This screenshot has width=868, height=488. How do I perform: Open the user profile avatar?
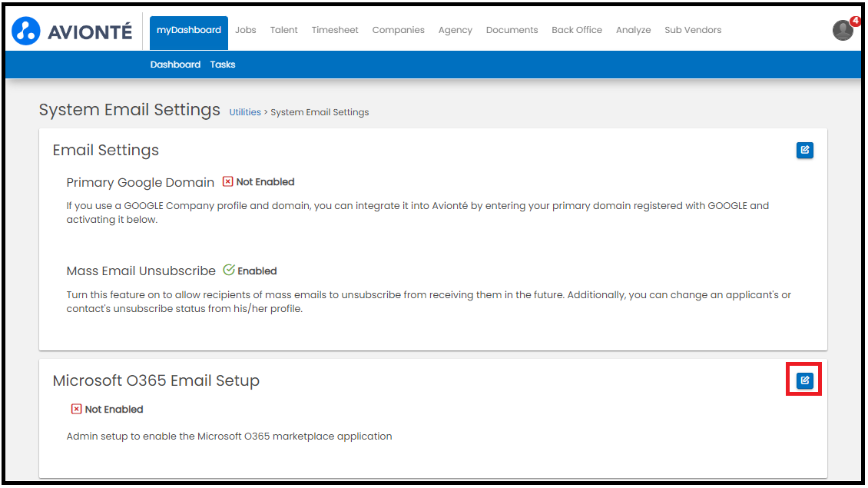(x=843, y=31)
